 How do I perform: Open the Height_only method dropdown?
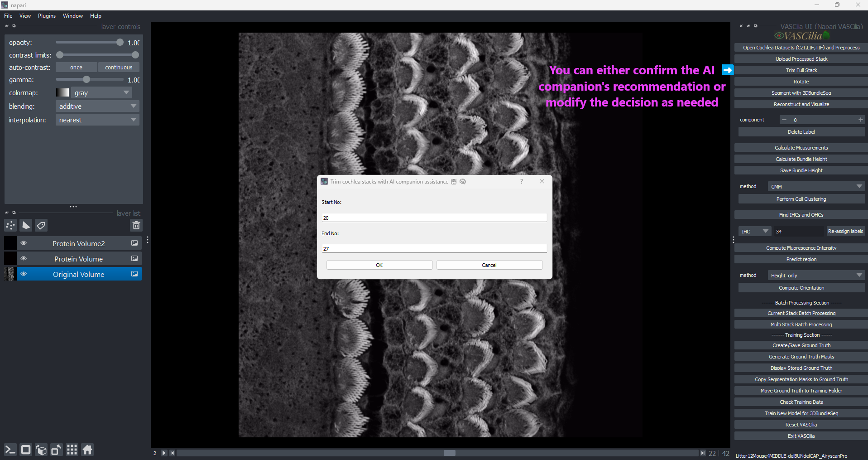click(816, 275)
